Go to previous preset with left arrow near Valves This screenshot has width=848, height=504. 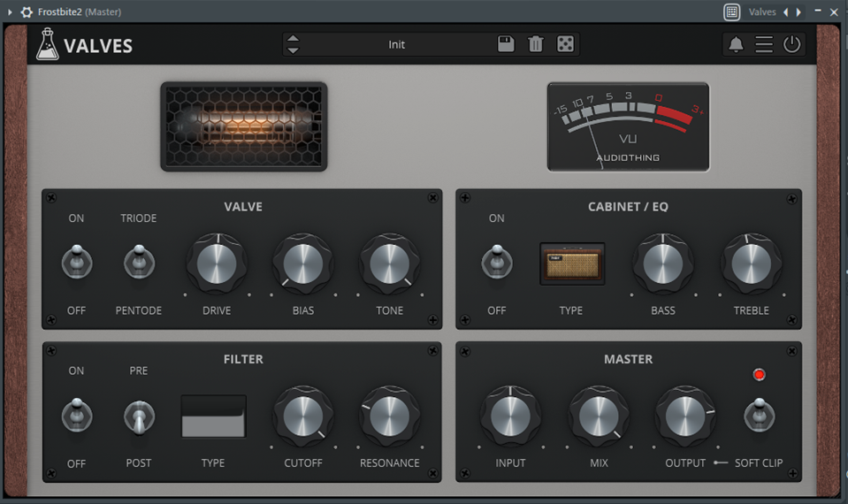[x=786, y=11]
